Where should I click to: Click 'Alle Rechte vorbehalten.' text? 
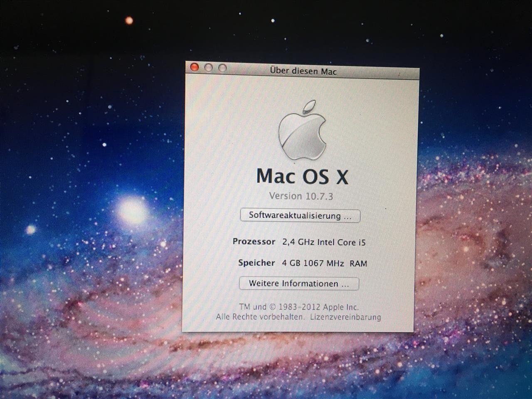[261, 317]
